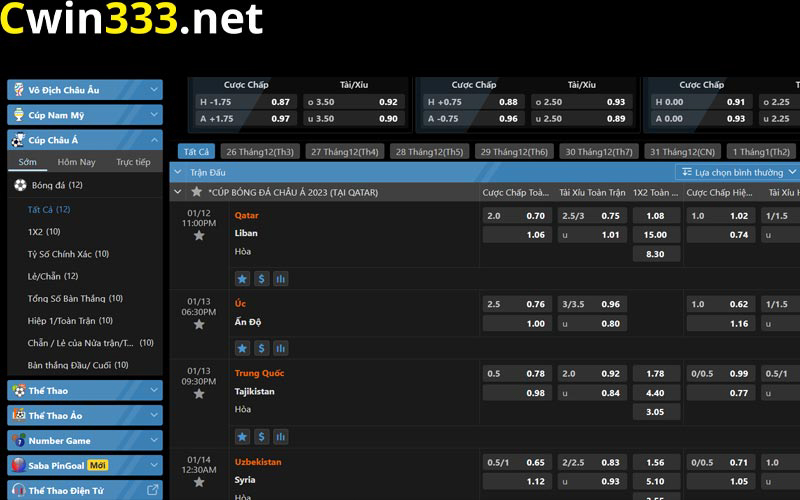Click dollar icon under Úc match
Screen dimensions: 800x500
261,348
